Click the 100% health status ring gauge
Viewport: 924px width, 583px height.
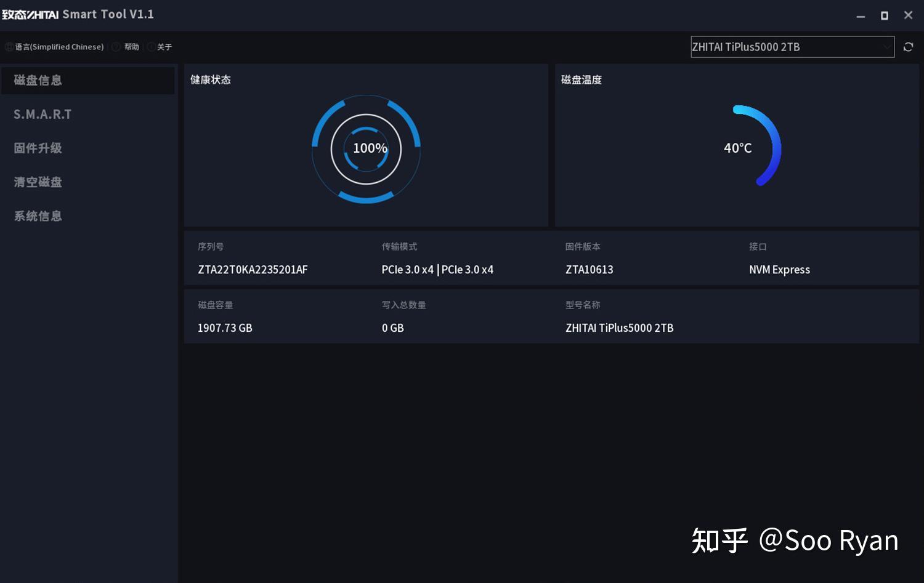(x=367, y=148)
